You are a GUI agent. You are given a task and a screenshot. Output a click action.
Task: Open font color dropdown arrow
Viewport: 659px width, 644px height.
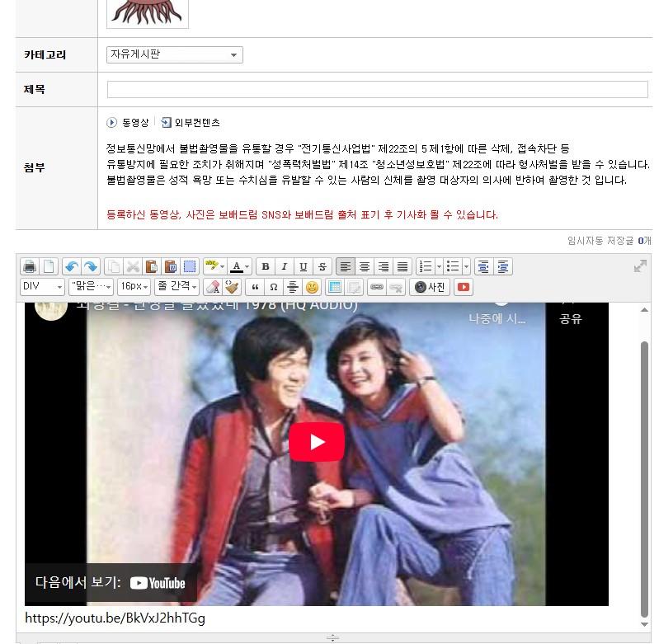247,266
